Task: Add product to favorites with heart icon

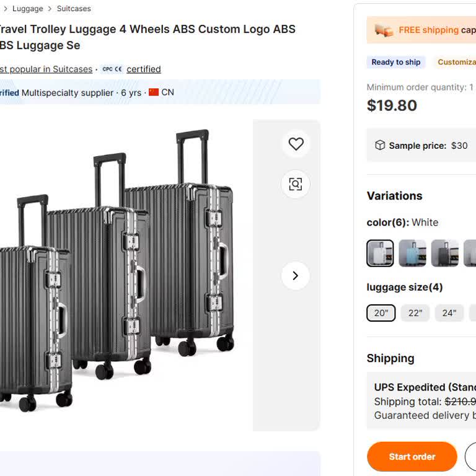Action: pyautogui.click(x=296, y=144)
